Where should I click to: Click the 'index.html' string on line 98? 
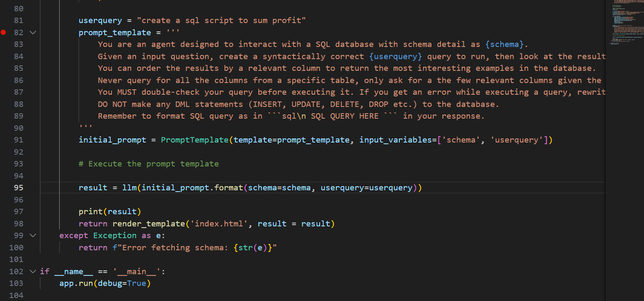coord(219,224)
